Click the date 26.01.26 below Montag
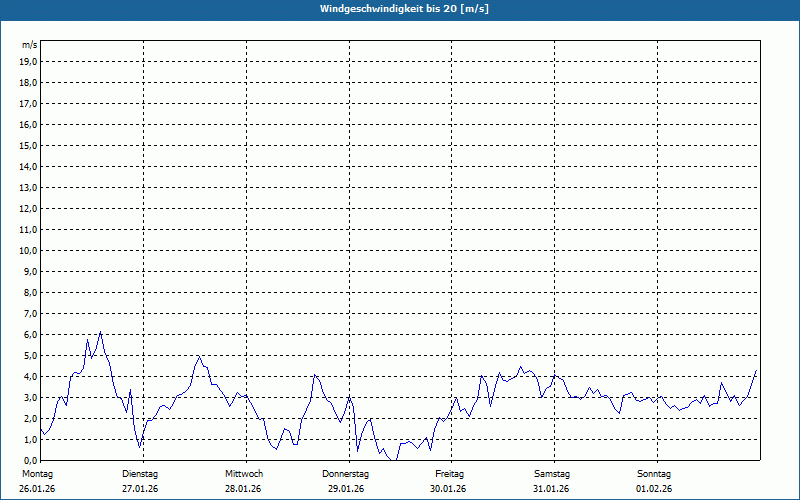The width and height of the screenshot is (800, 500). coord(36,489)
